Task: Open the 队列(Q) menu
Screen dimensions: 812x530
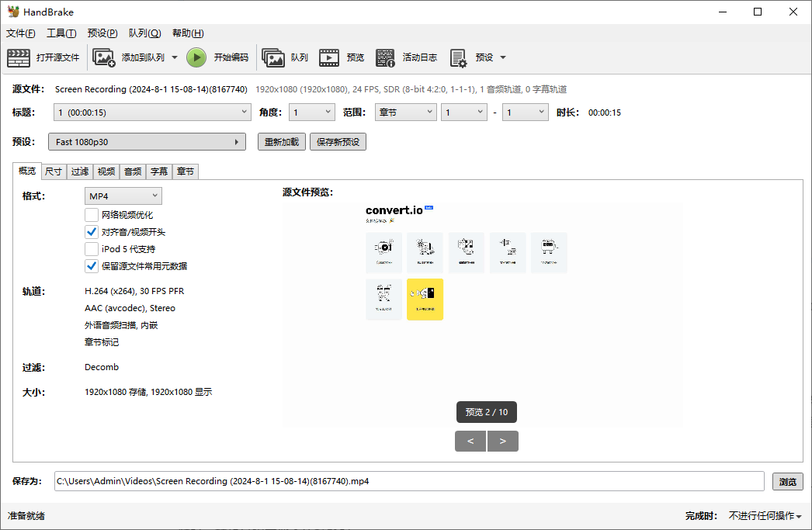Action: 144,33
